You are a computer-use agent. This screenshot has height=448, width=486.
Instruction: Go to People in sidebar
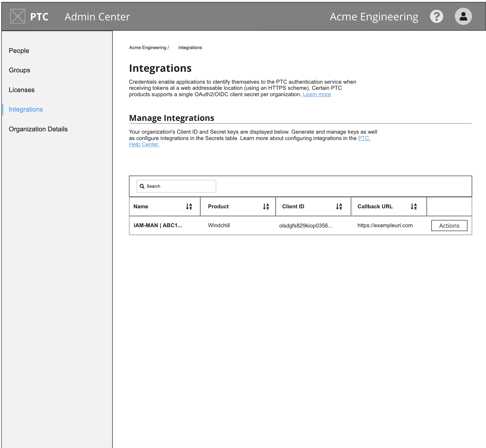coord(19,51)
